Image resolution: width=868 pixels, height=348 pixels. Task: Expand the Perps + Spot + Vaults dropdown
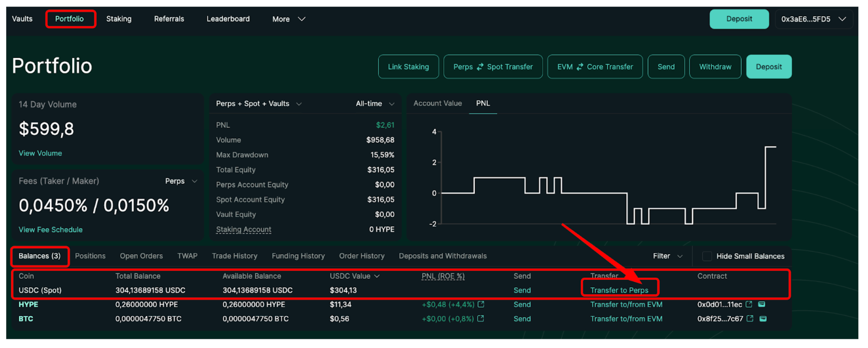(x=259, y=104)
